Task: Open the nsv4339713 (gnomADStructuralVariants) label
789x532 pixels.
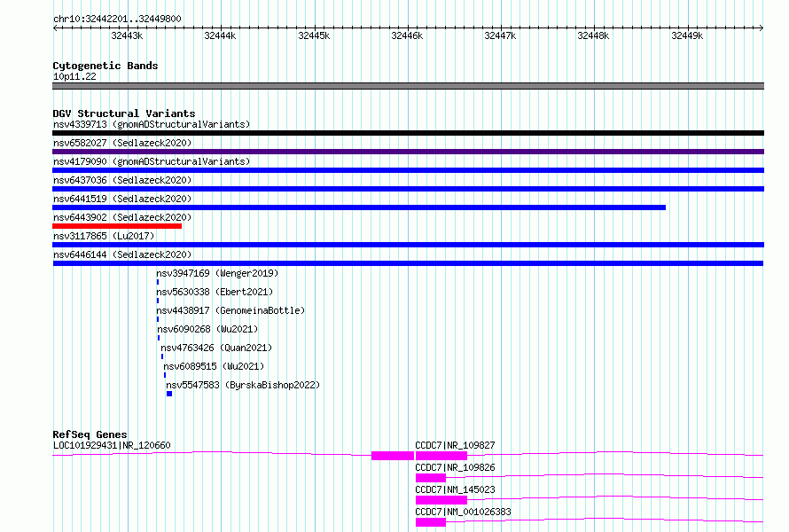Action: point(152,124)
